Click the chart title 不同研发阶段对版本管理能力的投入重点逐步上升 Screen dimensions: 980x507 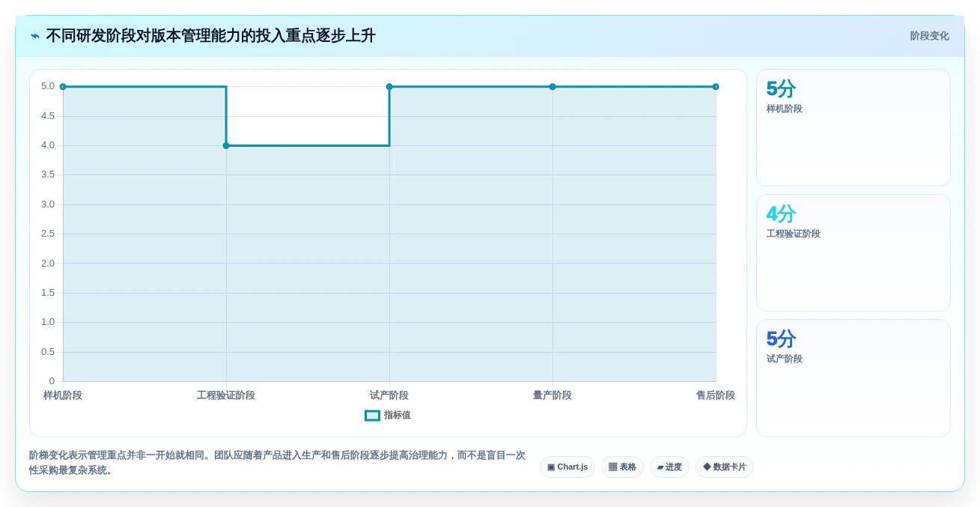210,36
